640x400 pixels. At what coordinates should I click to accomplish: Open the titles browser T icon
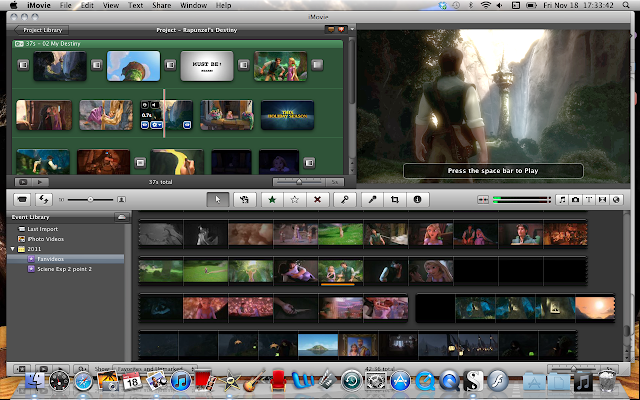click(589, 200)
